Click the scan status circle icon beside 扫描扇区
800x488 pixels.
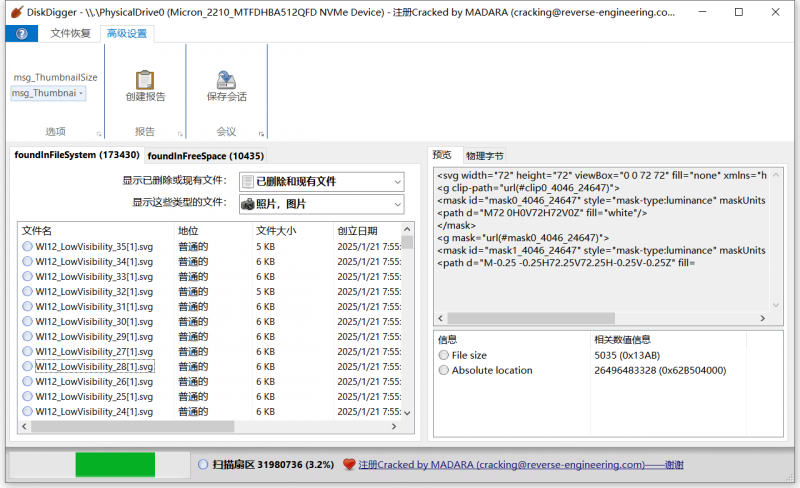(203, 465)
